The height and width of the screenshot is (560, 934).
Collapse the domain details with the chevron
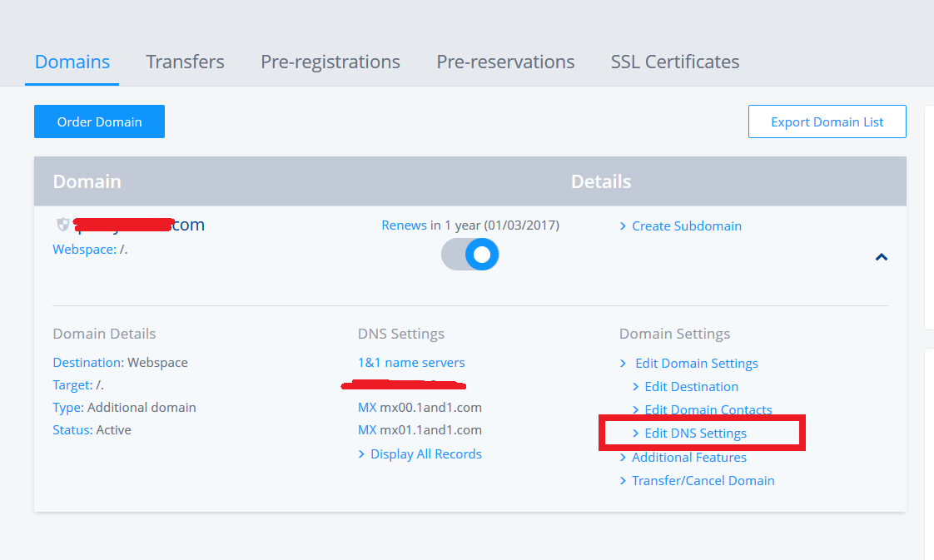click(x=882, y=257)
